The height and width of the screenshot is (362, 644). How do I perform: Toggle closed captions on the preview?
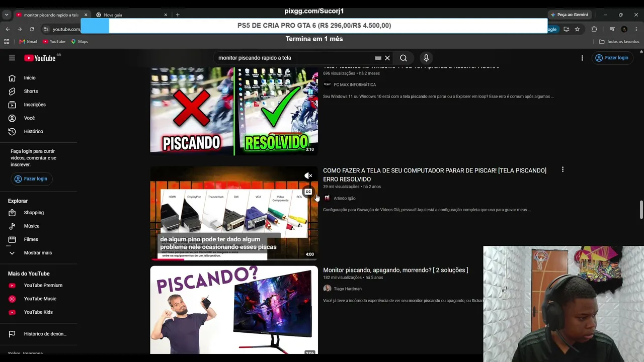click(308, 192)
